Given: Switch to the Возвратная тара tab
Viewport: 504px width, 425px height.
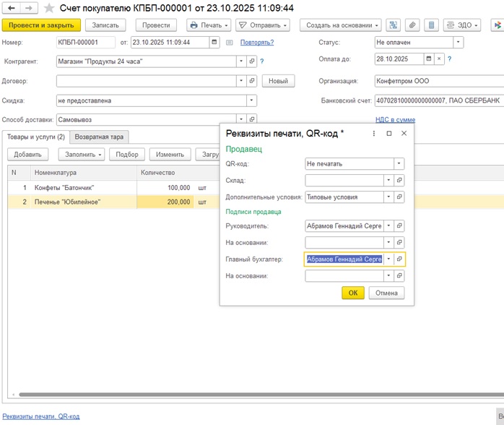Looking at the screenshot, I should pyautogui.click(x=100, y=137).
